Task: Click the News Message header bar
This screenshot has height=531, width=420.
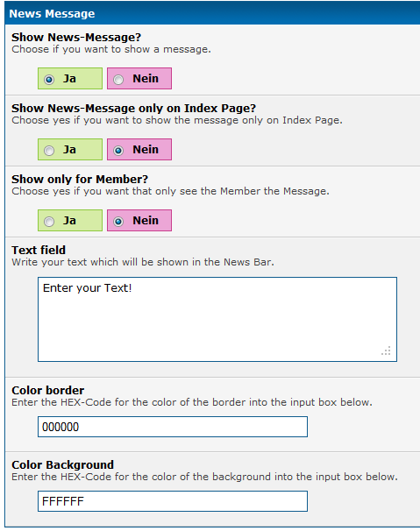Action: [212, 13]
